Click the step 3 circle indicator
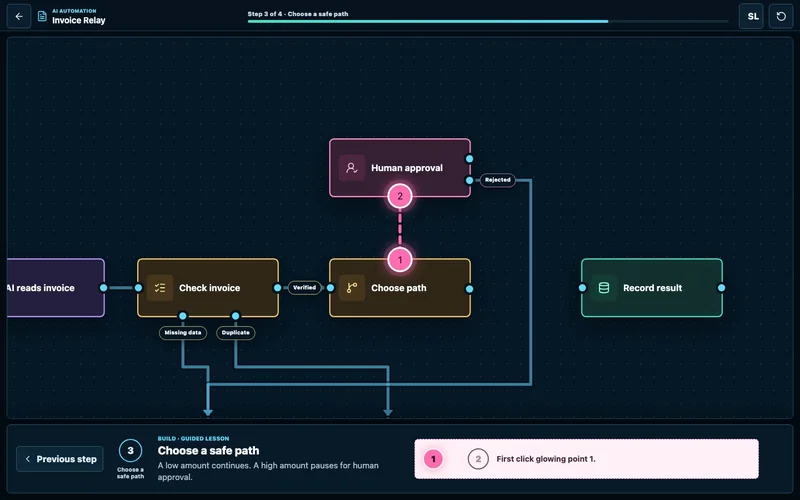 tap(130, 451)
